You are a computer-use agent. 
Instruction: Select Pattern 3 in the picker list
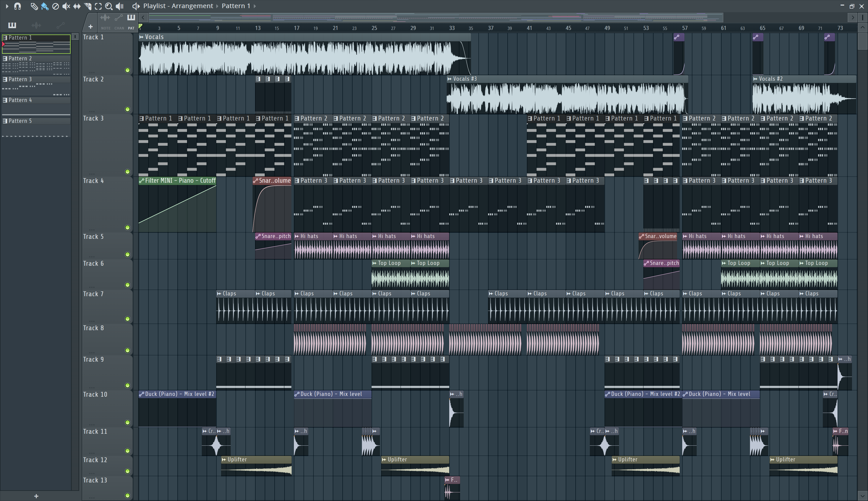[x=36, y=86]
